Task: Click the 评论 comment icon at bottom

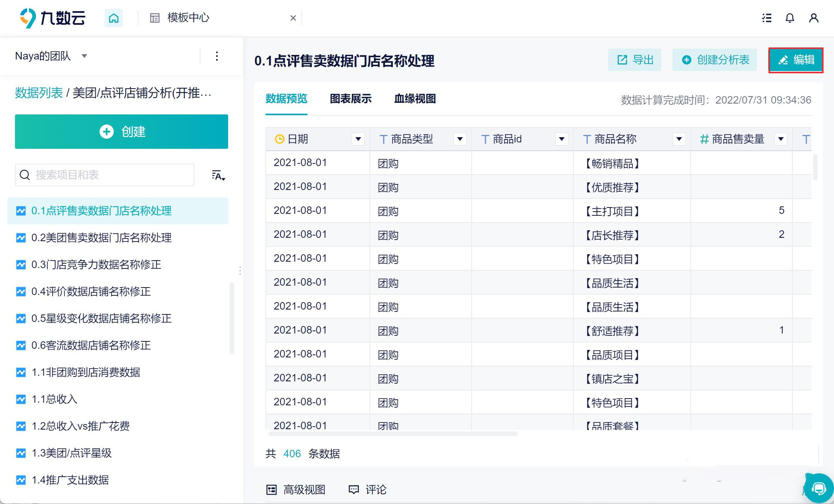Action: [x=369, y=489]
